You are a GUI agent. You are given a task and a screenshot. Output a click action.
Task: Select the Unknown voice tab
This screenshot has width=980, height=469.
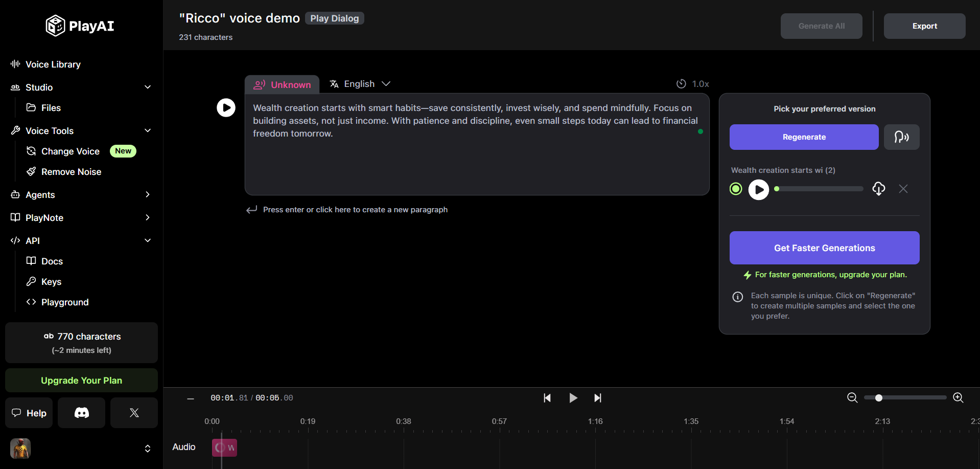click(x=282, y=84)
